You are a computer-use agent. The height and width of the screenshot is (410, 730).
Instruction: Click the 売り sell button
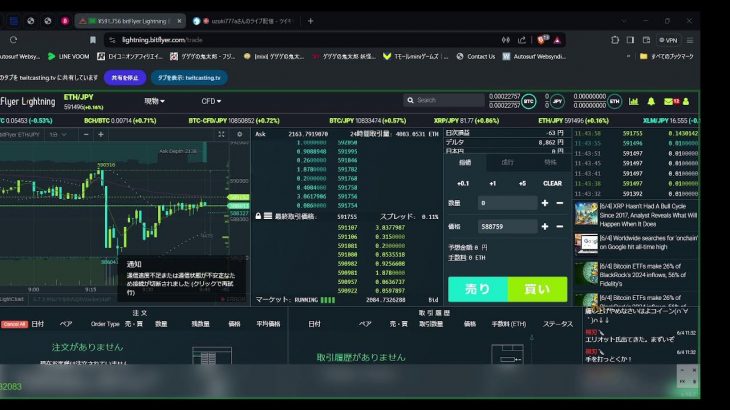(x=478, y=289)
